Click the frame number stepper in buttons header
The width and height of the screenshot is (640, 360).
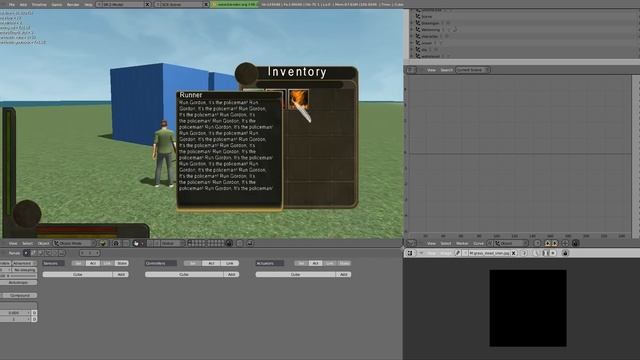click(90, 253)
